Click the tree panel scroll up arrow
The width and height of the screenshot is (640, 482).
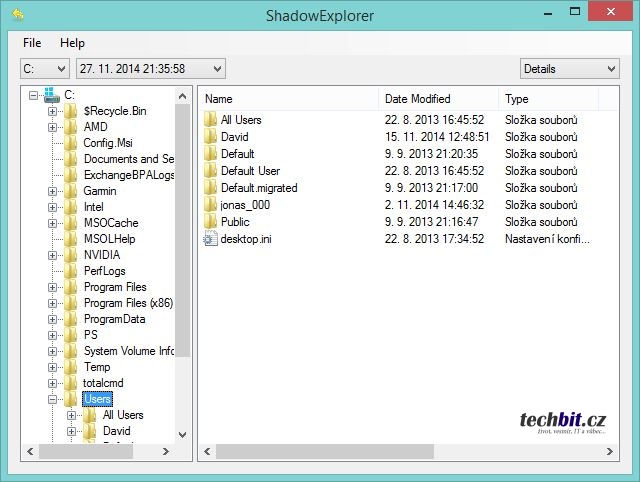point(182,96)
